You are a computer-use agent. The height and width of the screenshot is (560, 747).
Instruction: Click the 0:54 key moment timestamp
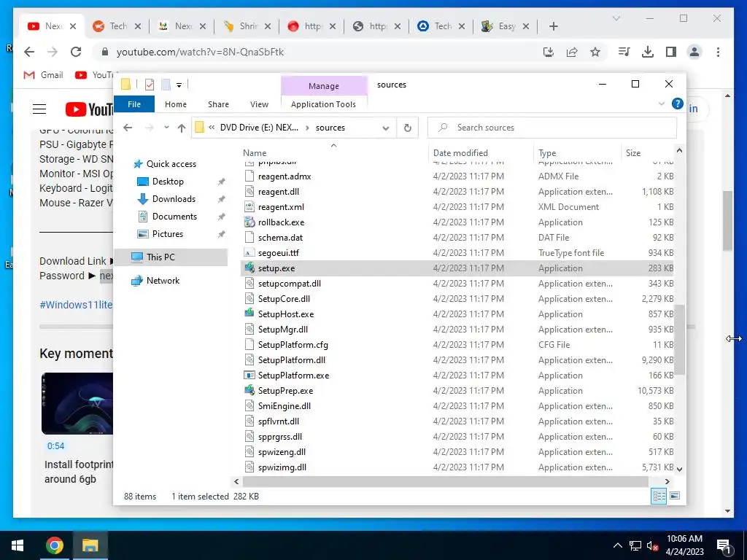pos(55,446)
